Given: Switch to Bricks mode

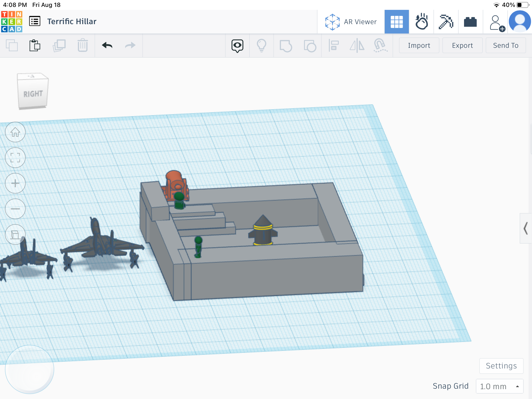Looking at the screenshot, I should point(470,22).
